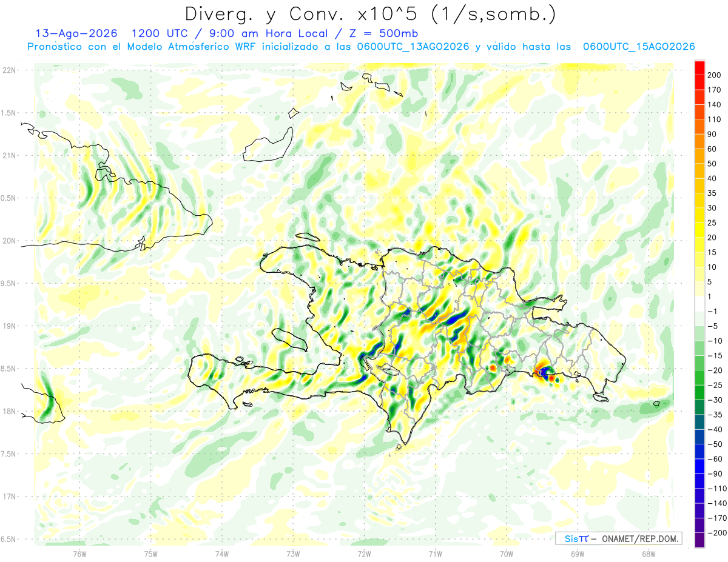The image size is (728, 562).
Task: Click the 18N latitude label
Action: coord(9,411)
